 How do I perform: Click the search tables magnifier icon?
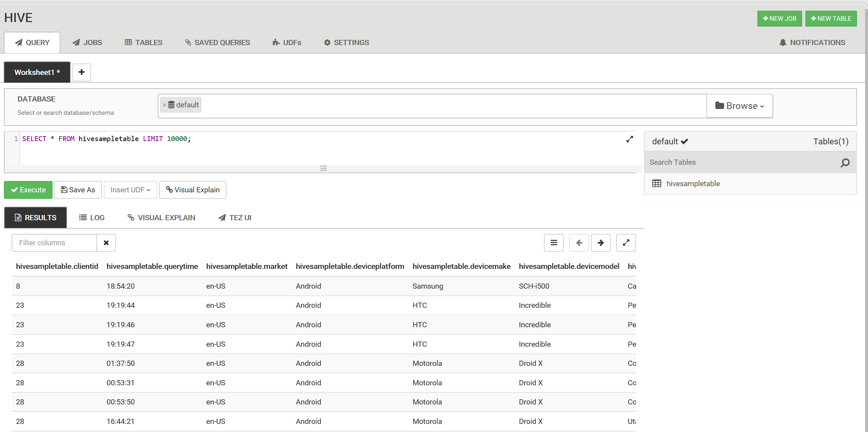pyautogui.click(x=845, y=162)
